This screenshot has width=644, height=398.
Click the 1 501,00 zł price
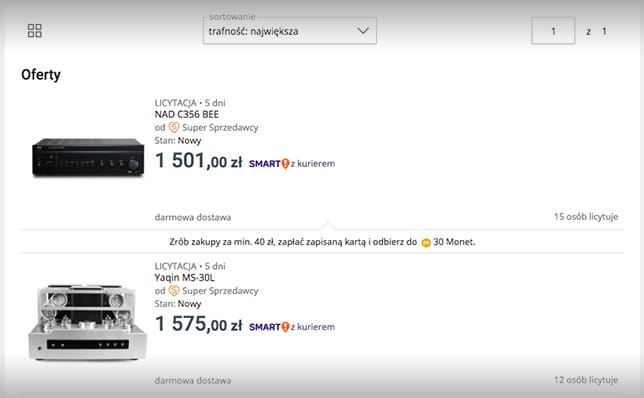(198, 160)
